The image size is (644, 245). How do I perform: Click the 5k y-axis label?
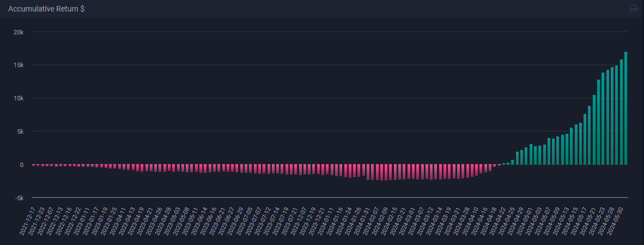[21, 132]
